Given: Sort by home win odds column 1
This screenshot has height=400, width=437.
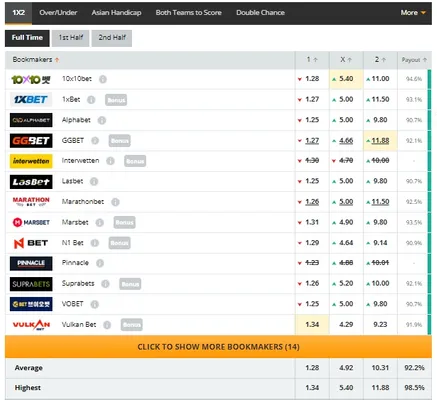Looking at the screenshot, I should pos(312,60).
